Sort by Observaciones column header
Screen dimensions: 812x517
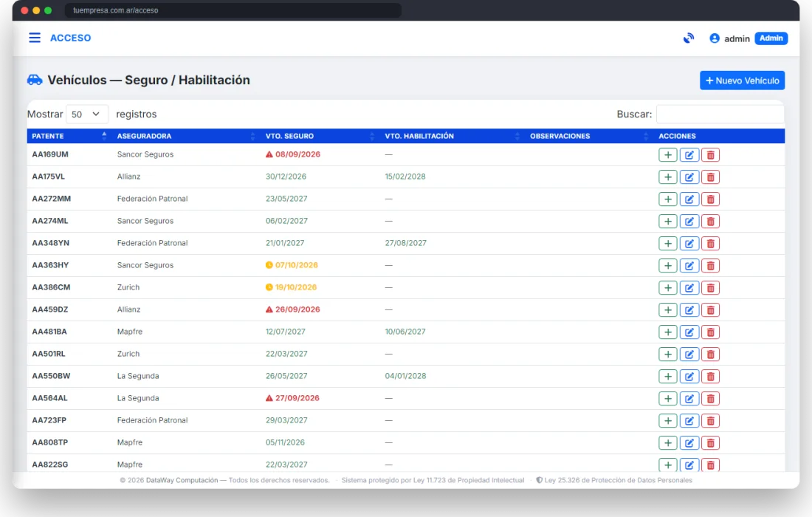(589, 136)
